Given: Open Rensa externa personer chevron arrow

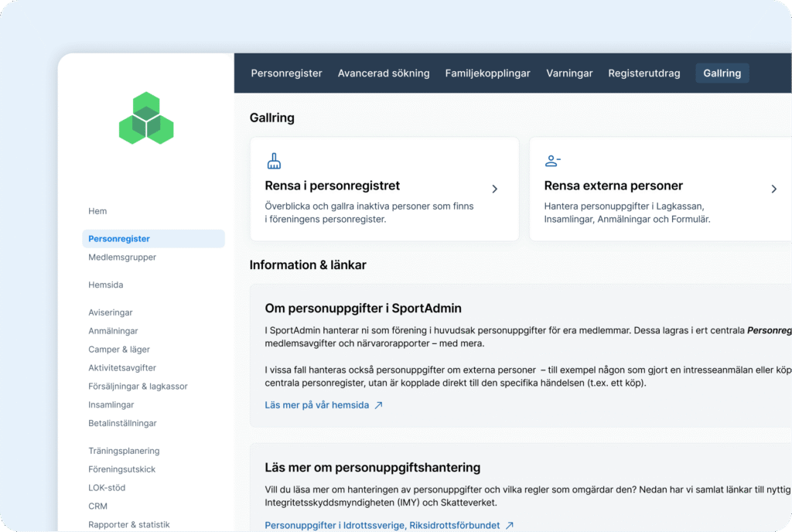Looking at the screenshot, I should [773, 189].
